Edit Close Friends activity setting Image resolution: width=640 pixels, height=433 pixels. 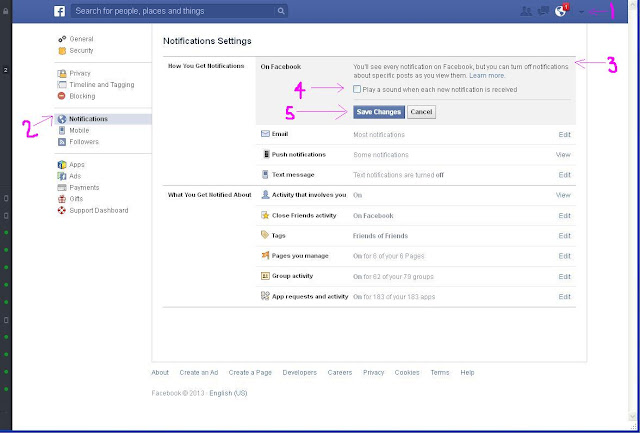[564, 215]
